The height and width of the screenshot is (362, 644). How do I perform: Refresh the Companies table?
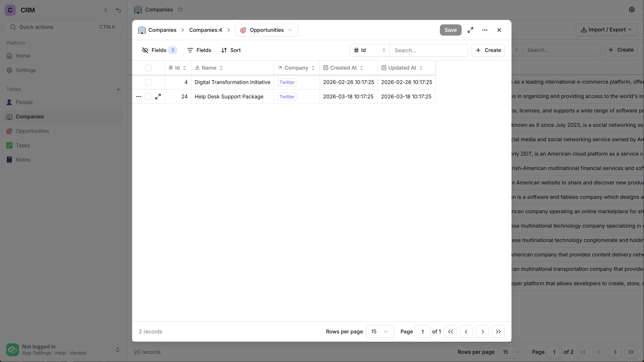pos(180,10)
